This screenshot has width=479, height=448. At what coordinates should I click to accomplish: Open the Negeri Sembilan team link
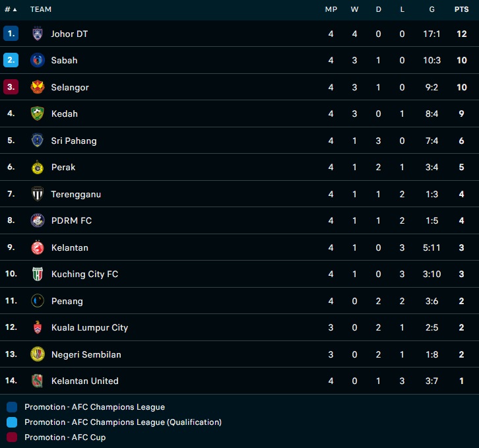click(x=86, y=354)
